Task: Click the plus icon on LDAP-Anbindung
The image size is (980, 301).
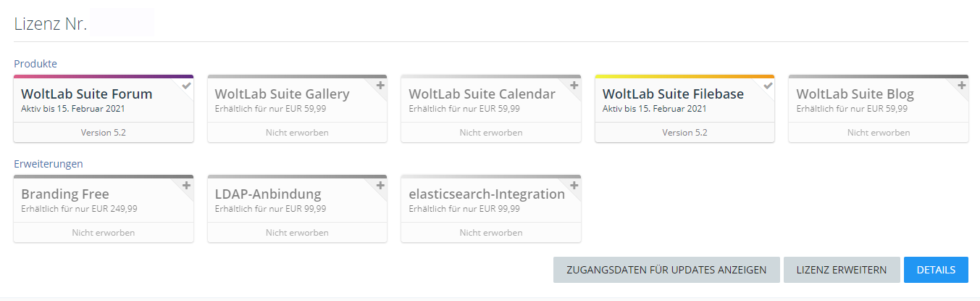Action: click(x=380, y=186)
